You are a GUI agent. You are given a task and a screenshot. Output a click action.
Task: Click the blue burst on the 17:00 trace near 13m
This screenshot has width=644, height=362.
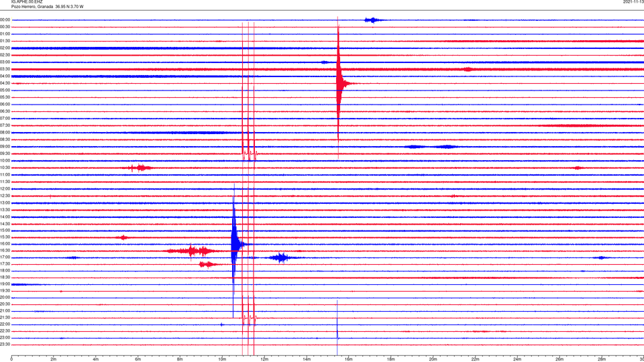click(x=282, y=257)
